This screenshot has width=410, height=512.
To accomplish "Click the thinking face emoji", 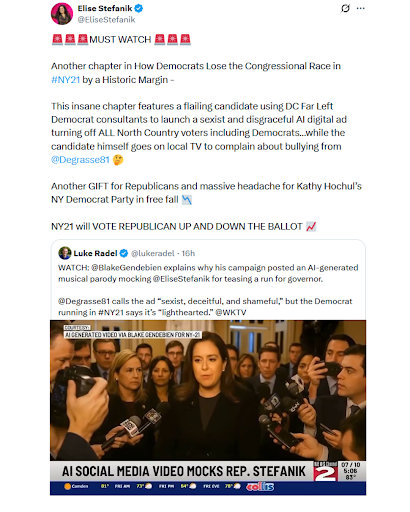I will (x=118, y=160).
